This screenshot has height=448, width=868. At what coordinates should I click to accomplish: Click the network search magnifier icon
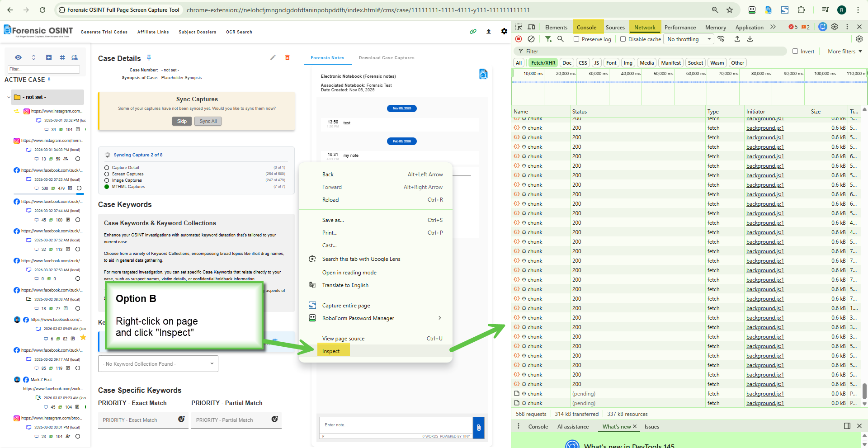[561, 39]
